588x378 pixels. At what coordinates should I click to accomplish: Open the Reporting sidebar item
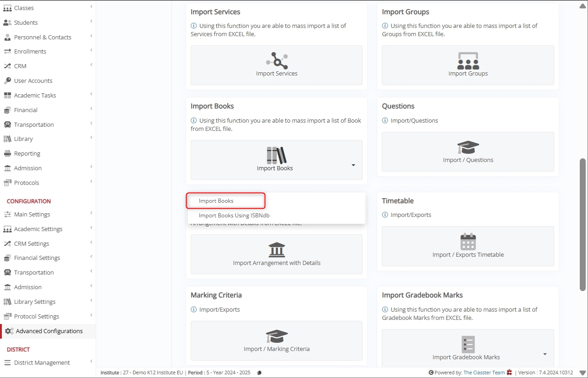27,153
